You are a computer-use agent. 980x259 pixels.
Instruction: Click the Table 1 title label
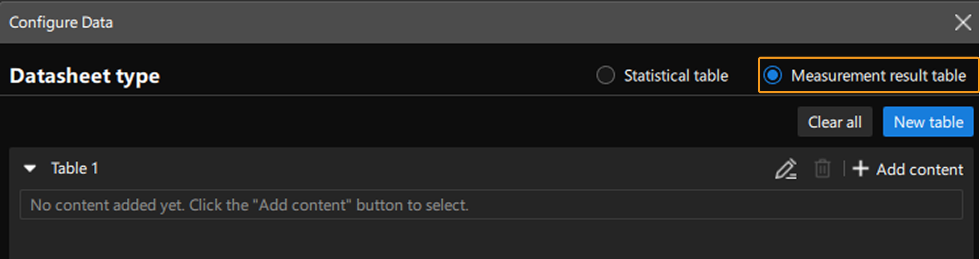(74, 168)
